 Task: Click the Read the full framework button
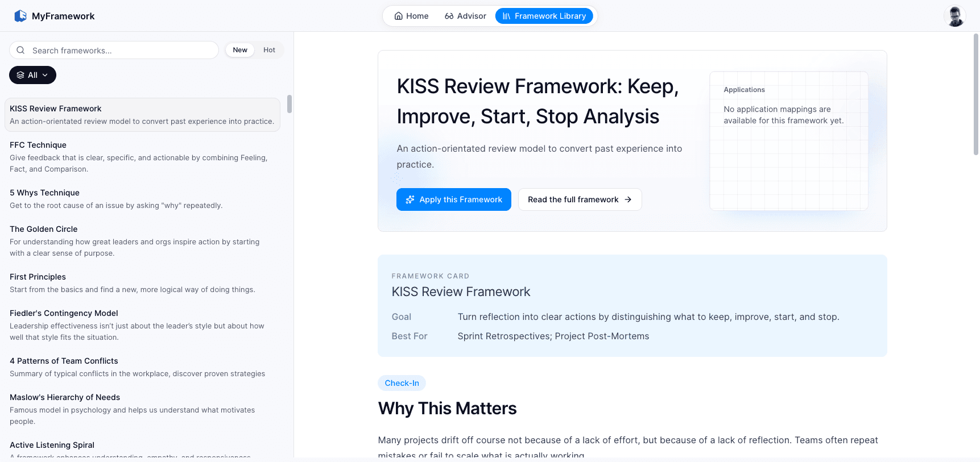[580, 199]
